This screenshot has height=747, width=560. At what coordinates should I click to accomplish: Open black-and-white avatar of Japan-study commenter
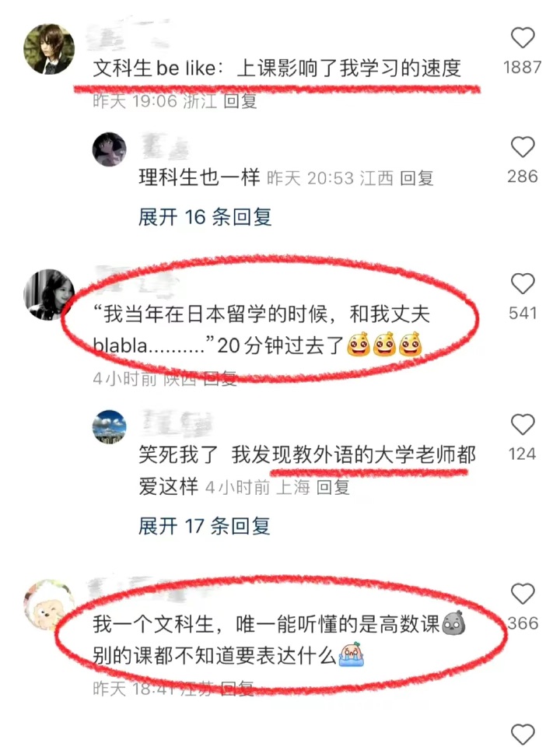[49, 294]
